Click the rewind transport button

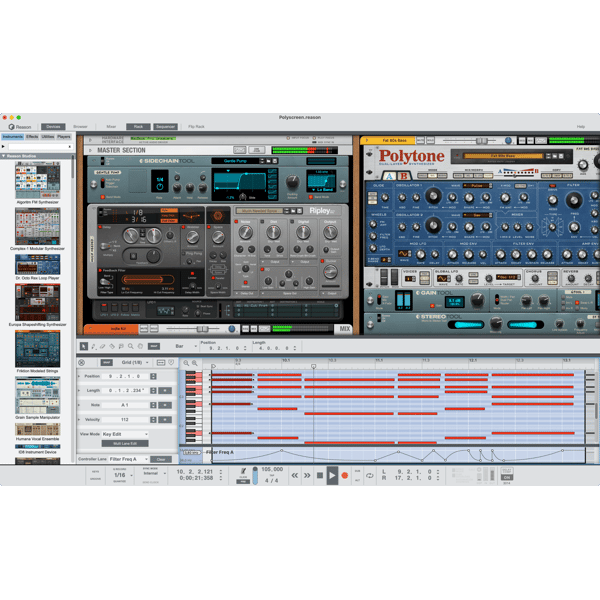(295, 476)
